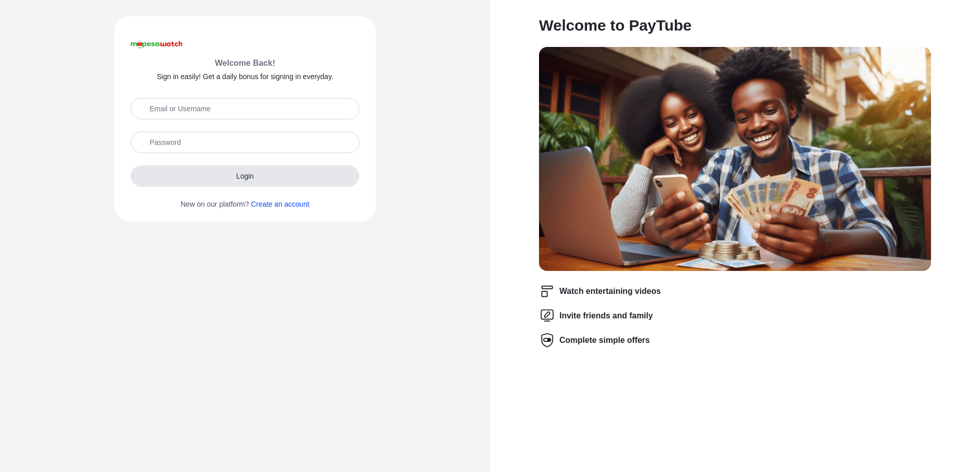The height and width of the screenshot is (472, 980).
Task: Click the Welcome to PayTube heading
Action: [x=615, y=26]
